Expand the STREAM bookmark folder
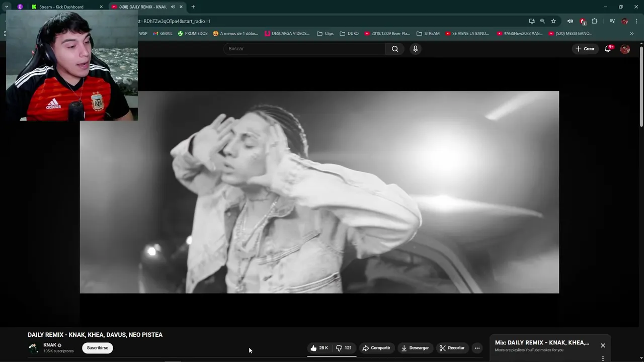The height and width of the screenshot is (362, 644). coord(428,34)
